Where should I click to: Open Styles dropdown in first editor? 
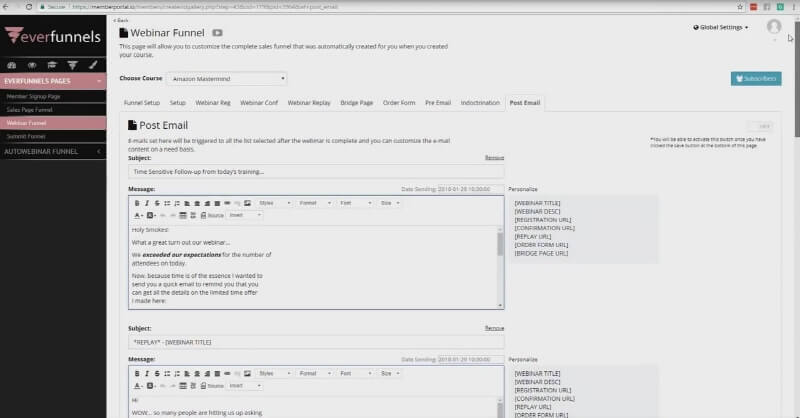pos(274,203)
